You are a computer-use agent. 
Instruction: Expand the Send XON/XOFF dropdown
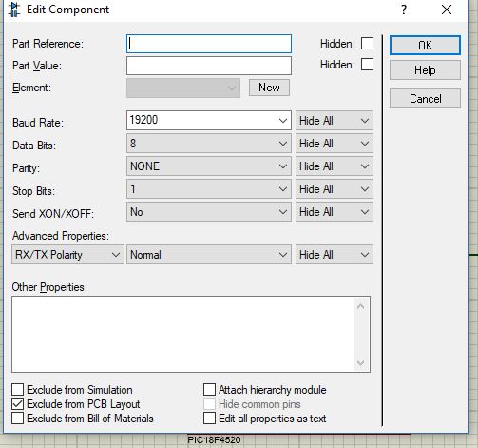pos(209,212)
